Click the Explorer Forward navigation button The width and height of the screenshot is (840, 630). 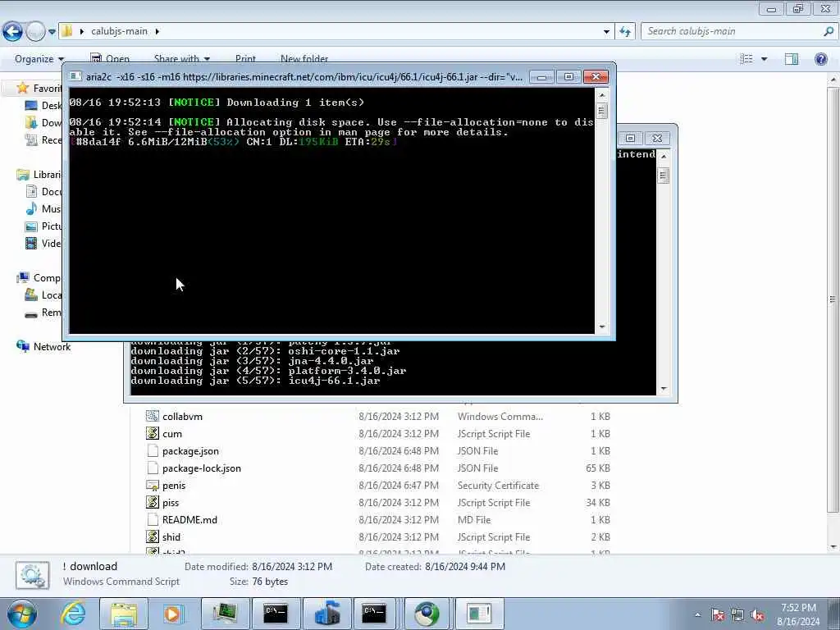click(35, 32)
